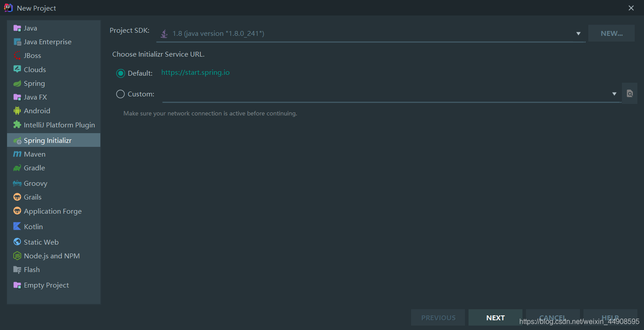Screen dimensions: 644x330
Task: Click the Flash folder icon
Action: pos(17,269)
